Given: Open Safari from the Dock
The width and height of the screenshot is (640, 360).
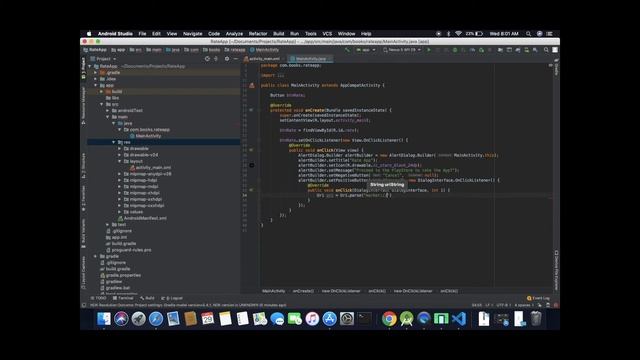Looking at the screenshot, I should 156,318.
